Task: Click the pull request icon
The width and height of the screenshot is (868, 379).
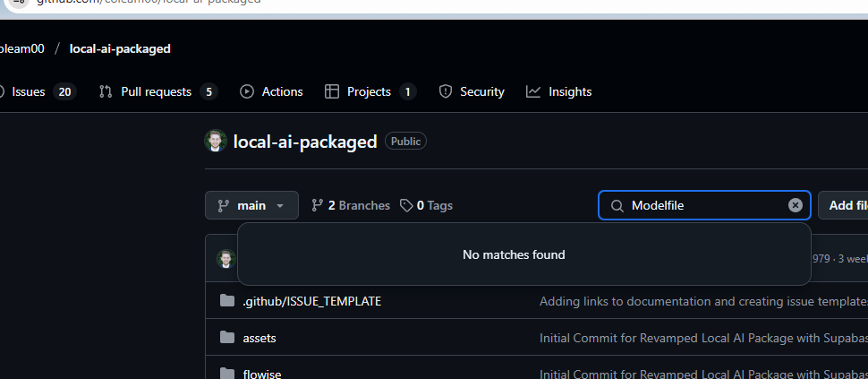Action: click(x=106, y=92)
